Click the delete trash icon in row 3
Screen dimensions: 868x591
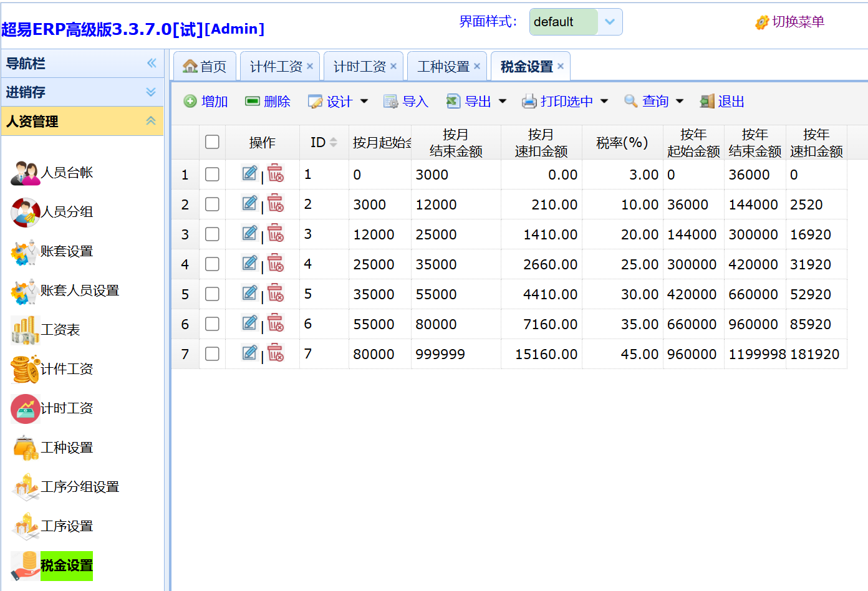click(x=276, y=233)
